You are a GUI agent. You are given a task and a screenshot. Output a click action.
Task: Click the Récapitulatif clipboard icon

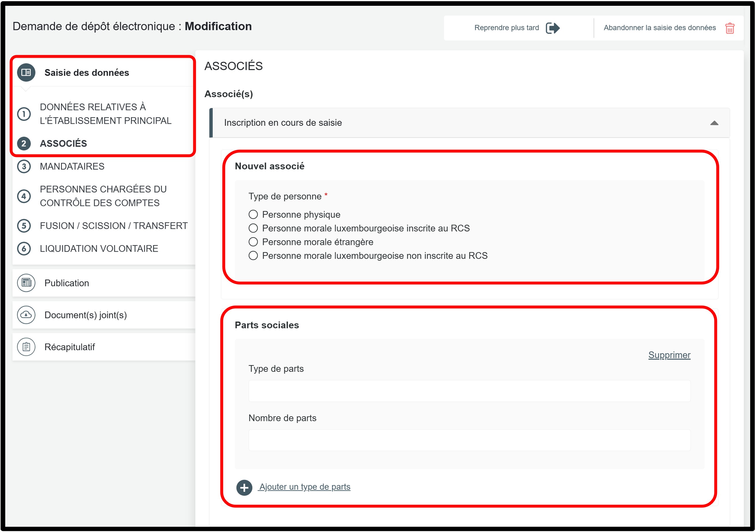click(26, 346)
